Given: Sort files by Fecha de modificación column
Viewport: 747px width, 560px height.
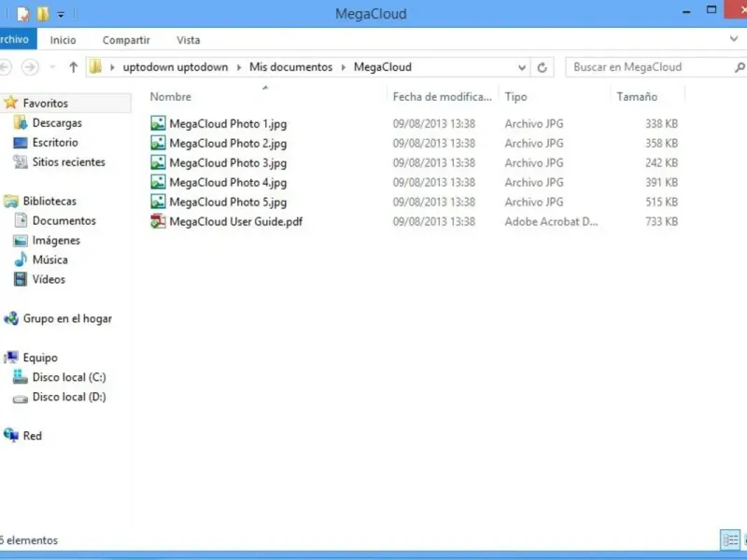Looking at the screenshot, I should click(443, 97).
